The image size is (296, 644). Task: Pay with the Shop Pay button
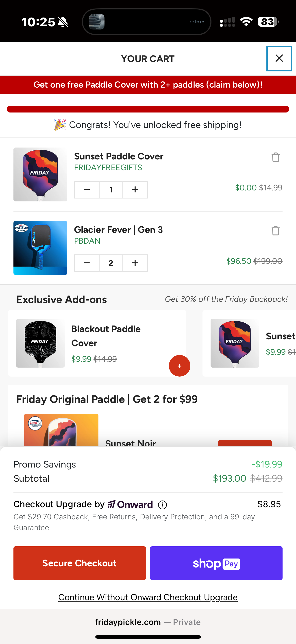tap(216, 563)
